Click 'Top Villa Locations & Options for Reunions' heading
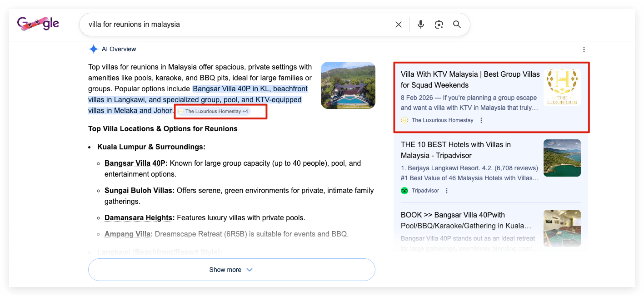Screen dimensions: 644x296 click(163, 128)
